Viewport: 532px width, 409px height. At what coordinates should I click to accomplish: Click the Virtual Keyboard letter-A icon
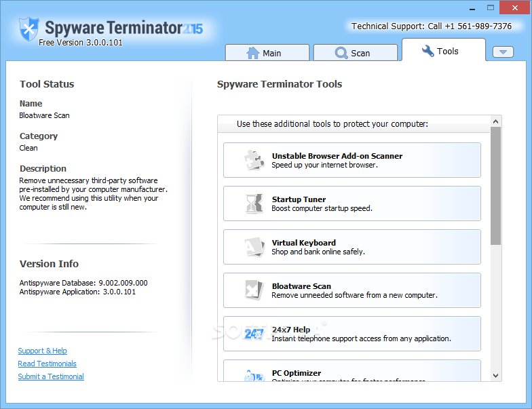tap(254, 247)
